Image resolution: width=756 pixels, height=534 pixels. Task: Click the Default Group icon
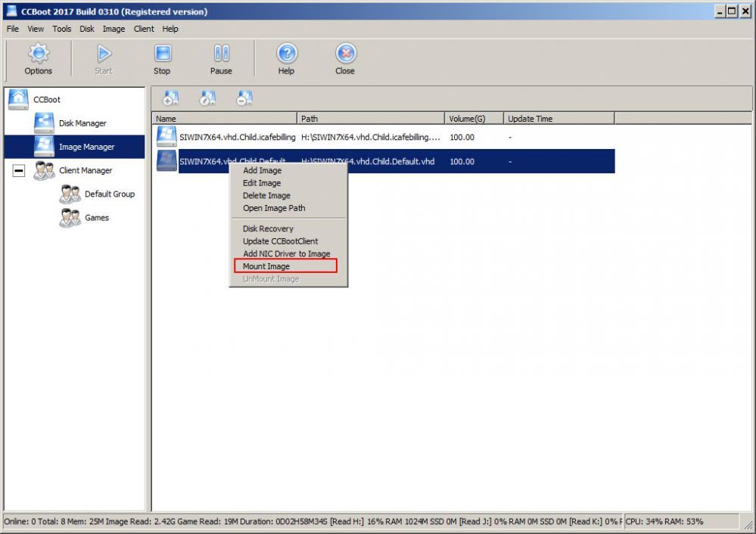pos(70,194)
